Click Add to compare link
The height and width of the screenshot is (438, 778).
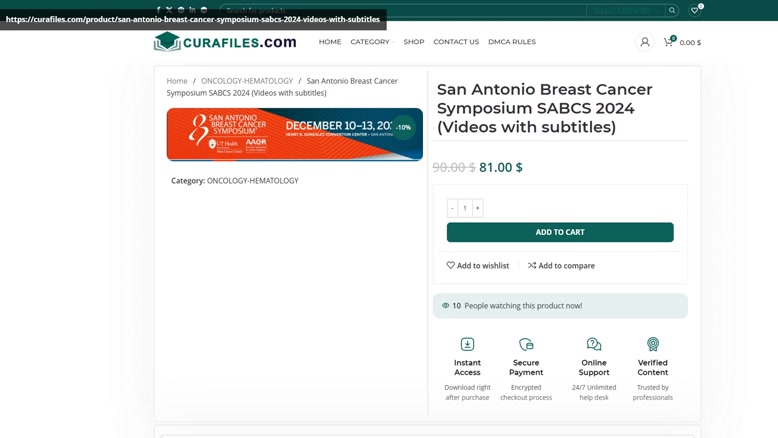(x=561, y=265)
